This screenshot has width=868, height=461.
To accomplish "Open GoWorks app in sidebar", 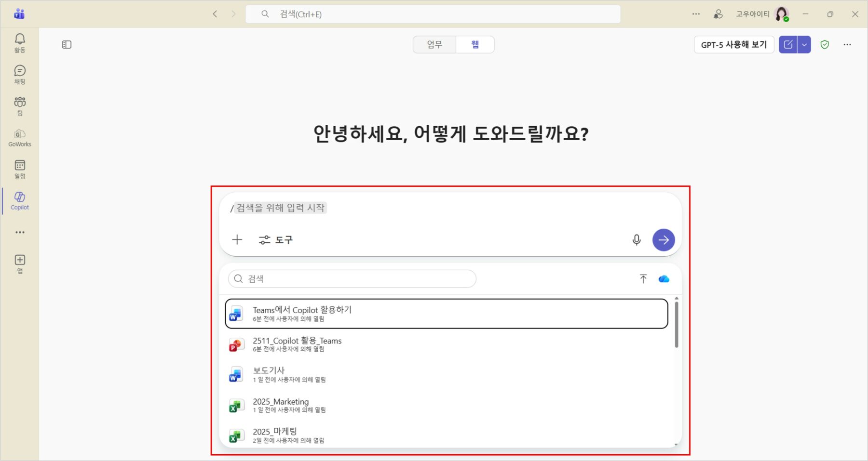I will pyautogui.click(x=20, y=137).
